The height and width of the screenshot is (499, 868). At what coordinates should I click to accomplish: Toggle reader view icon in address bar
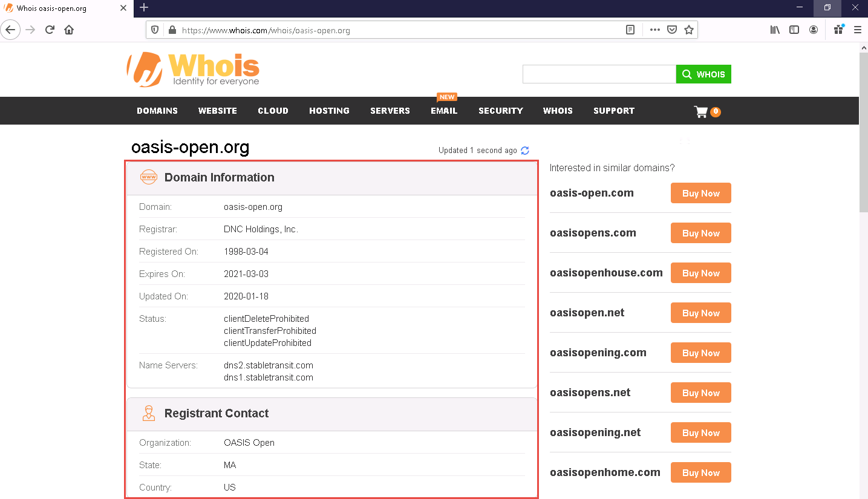pos(630,30)
